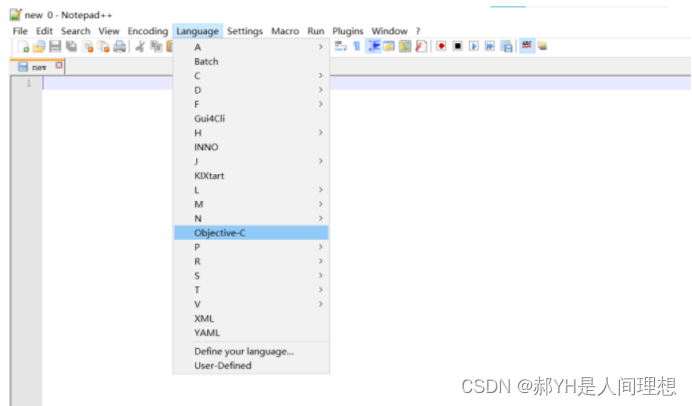Open the File menu
The height and width of the screenshot is (406, 692).
[20, 31]
